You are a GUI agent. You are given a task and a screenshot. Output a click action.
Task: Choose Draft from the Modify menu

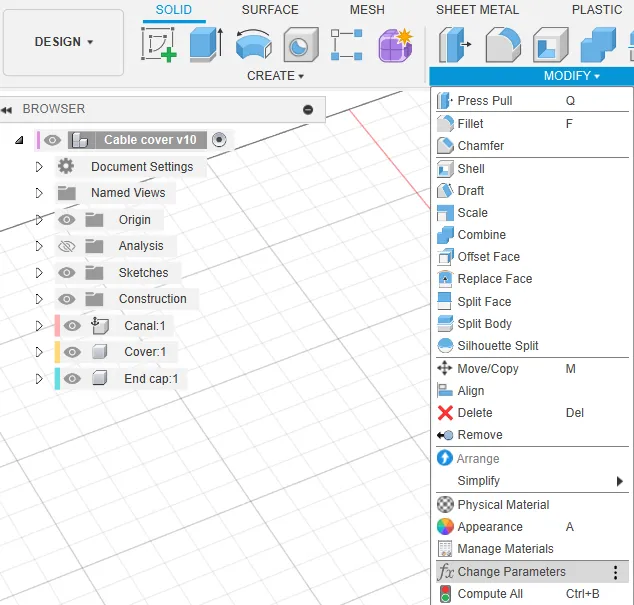532,190
